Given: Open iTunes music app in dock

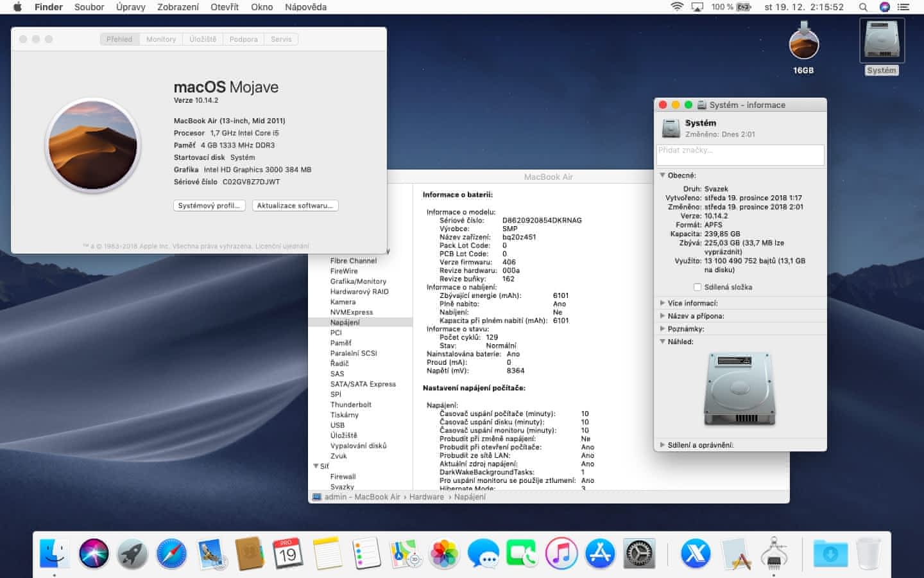Looking at the screenshot, I should click(561, 554).
